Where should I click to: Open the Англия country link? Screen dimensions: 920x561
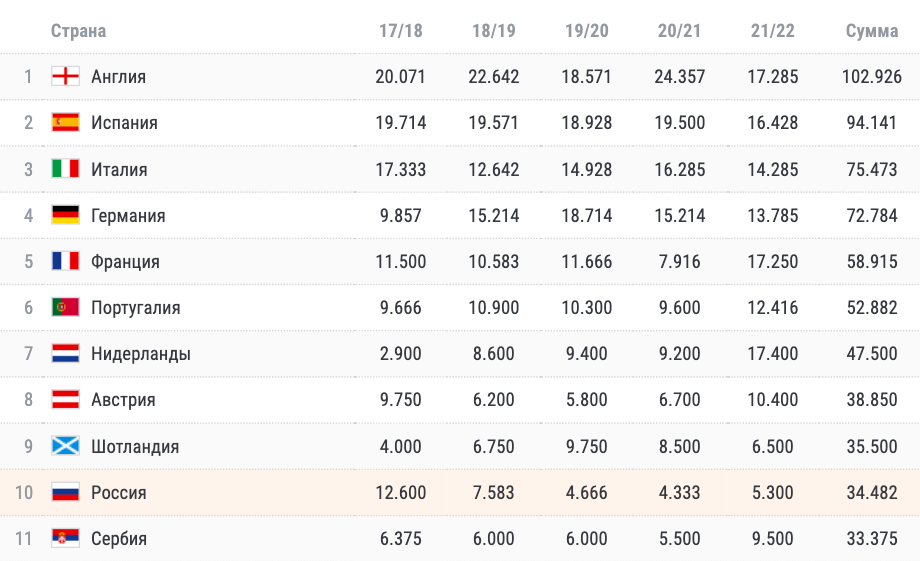119,77
